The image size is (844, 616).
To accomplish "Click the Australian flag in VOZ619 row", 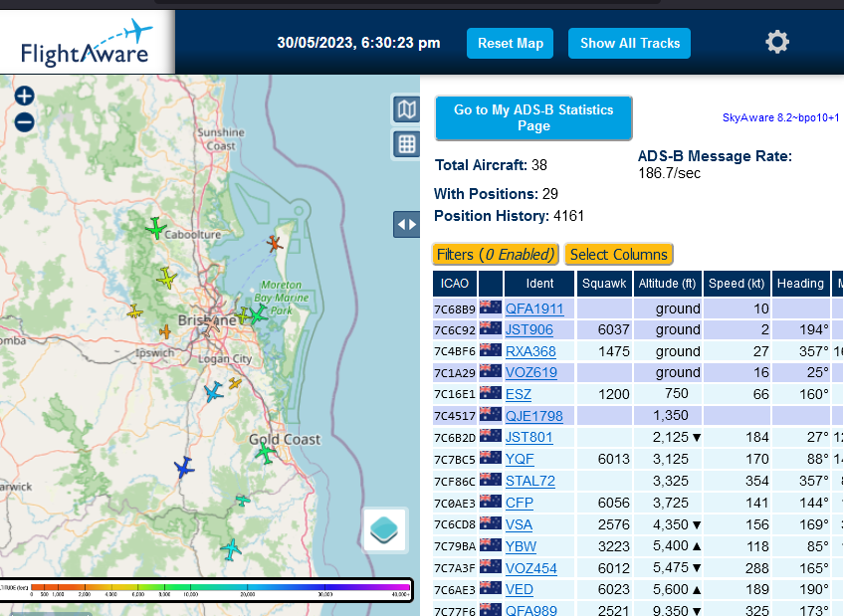I will [x=491, y=370].
